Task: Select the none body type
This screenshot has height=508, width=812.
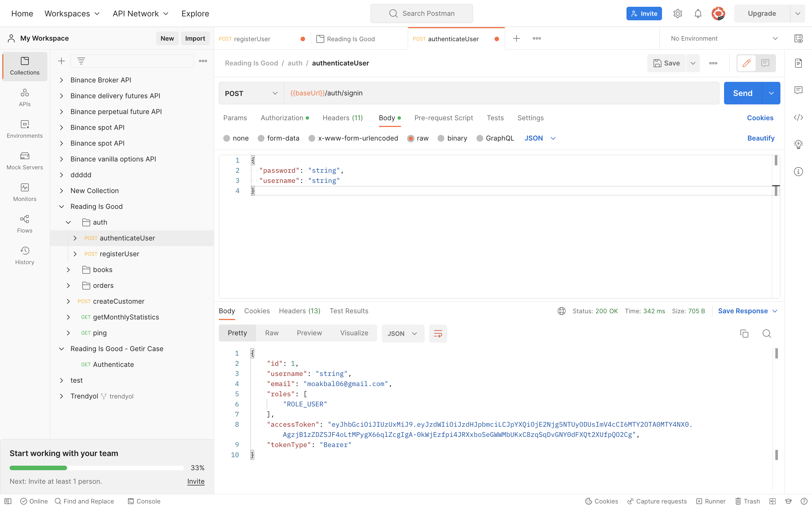Action: coord(236,138)
